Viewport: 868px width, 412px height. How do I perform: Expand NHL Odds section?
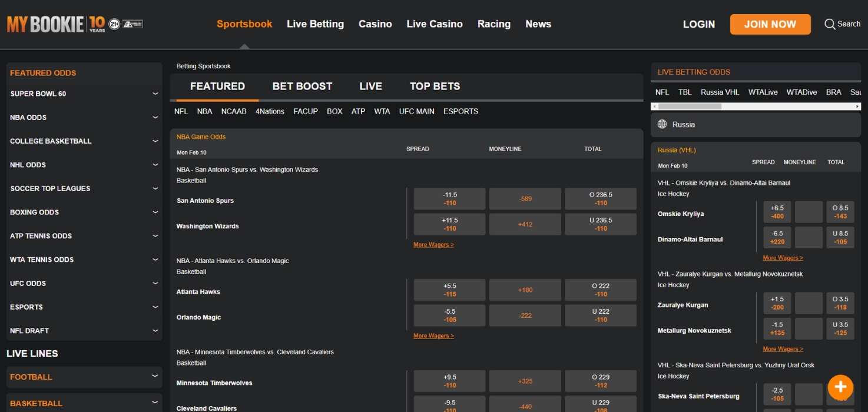[84, 165]
